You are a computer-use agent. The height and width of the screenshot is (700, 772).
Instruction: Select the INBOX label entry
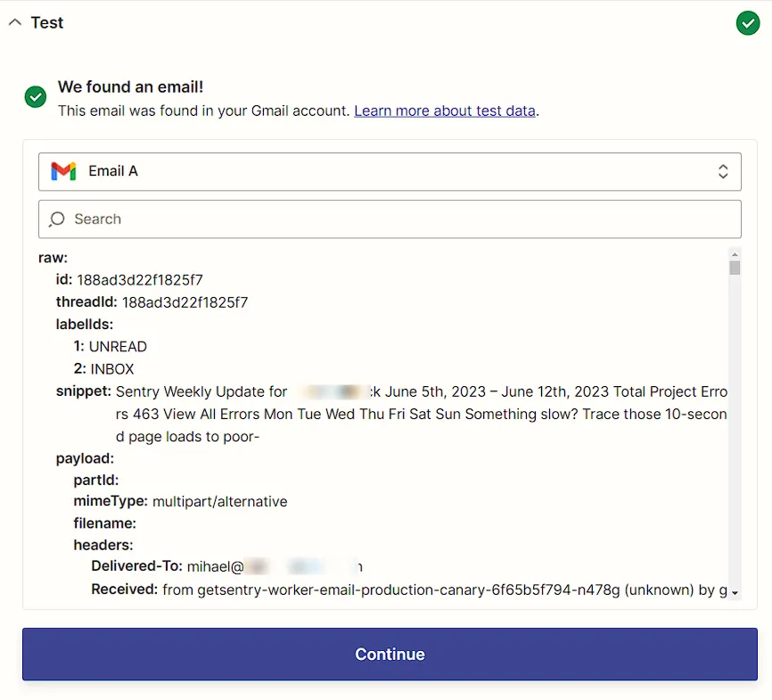tap(104, 369)
